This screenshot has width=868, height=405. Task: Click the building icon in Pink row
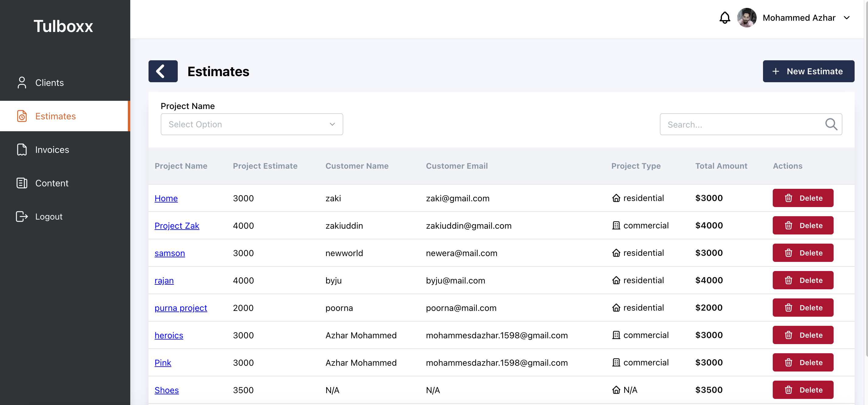[x=616, y=362]
